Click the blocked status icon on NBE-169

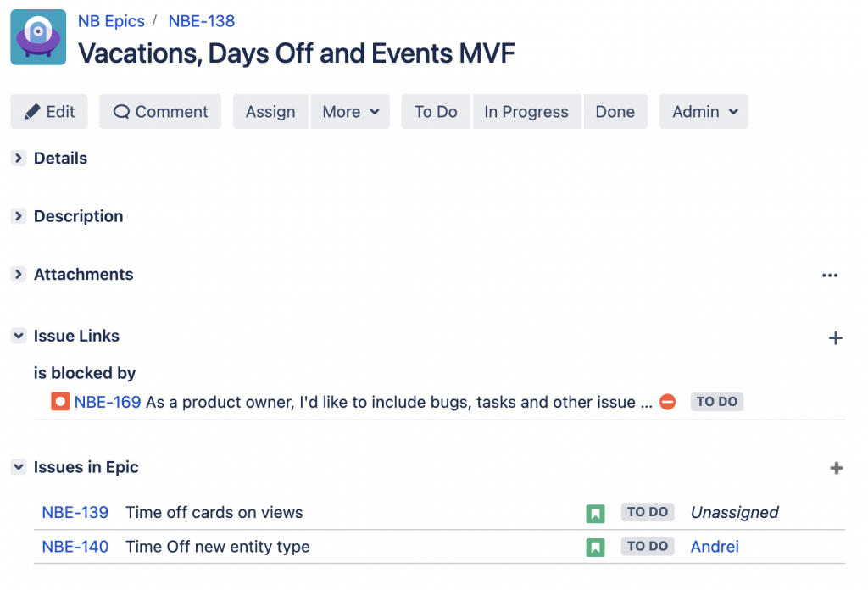point(667,401)
